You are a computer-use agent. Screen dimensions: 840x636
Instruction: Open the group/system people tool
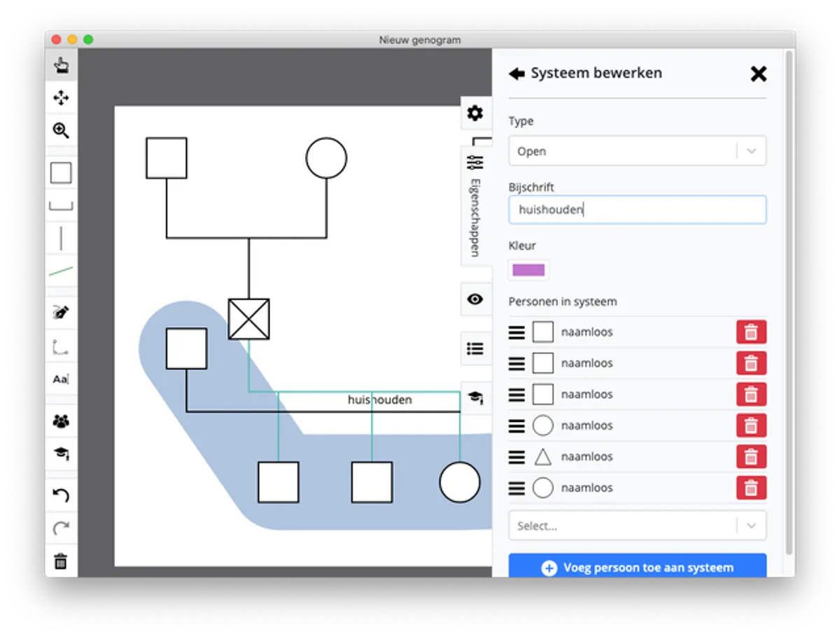(62, 421)
